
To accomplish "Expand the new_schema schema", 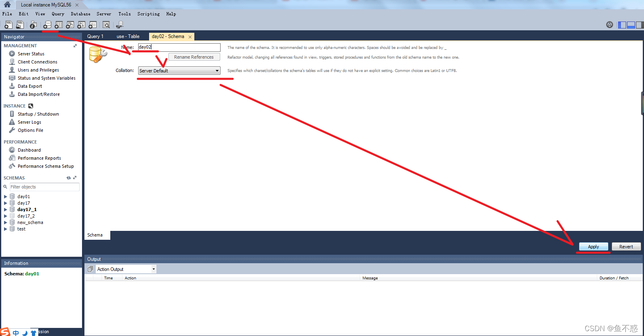I will tap(5, 222).
